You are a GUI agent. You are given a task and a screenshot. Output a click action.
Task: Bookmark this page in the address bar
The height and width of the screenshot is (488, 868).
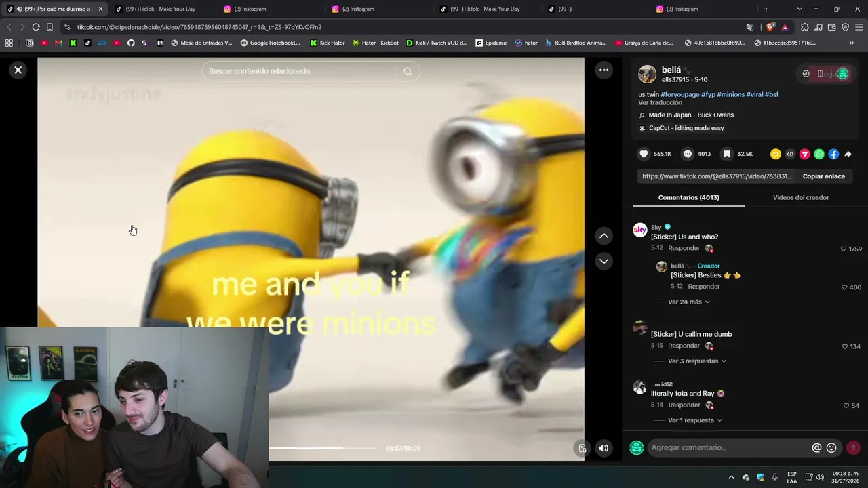(50, 27)
